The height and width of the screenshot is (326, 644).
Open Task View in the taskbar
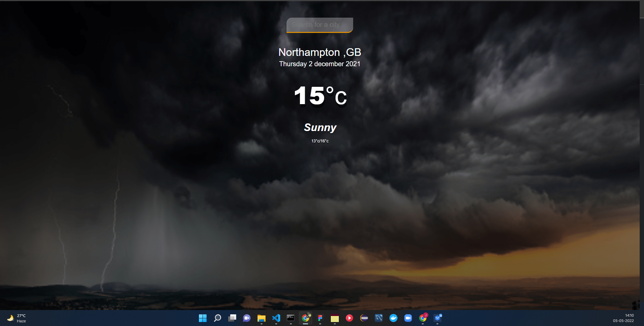[x=232, y=318]
